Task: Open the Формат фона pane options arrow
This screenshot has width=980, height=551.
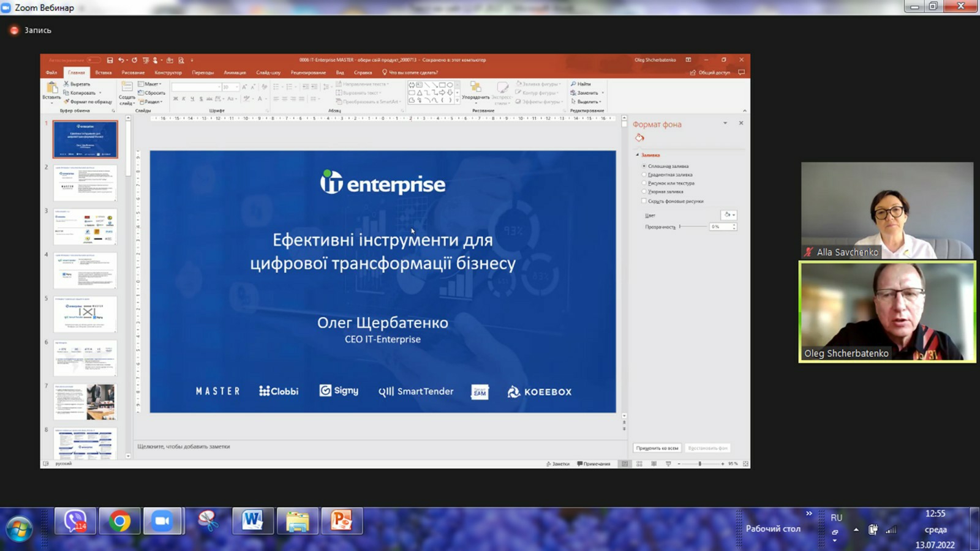Action: 725,124
